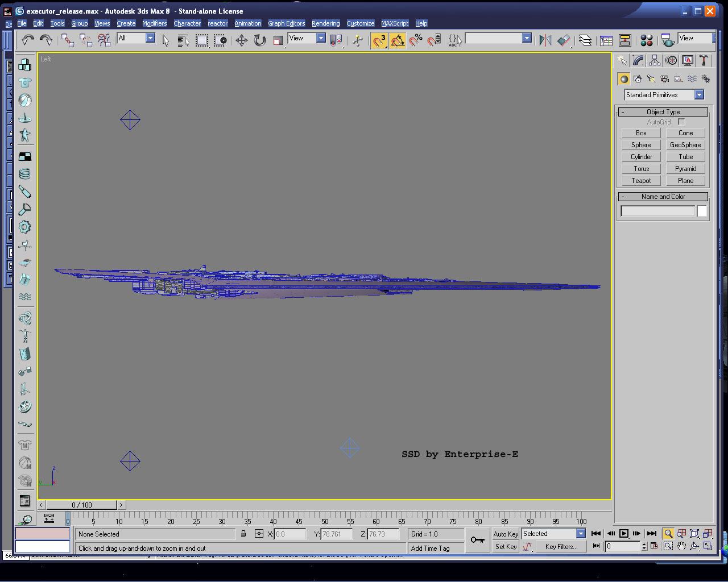
Task: Click the render teapot icon
Action: pyautogui.click(x=668, y=40)
